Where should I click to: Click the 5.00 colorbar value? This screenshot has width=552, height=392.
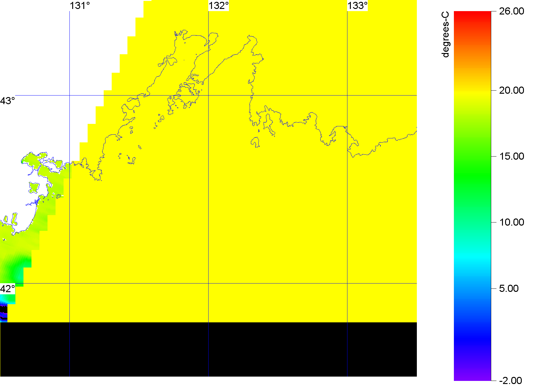(509, 288)
